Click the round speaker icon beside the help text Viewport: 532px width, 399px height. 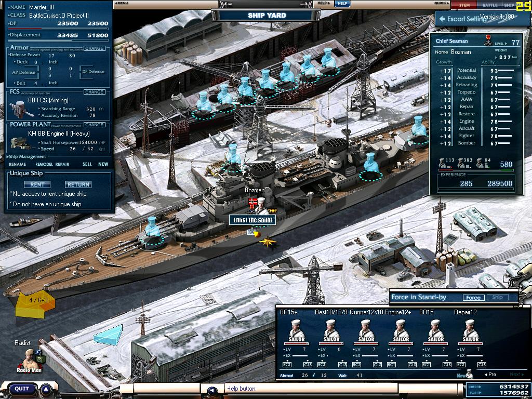click(x=212, y=391)
